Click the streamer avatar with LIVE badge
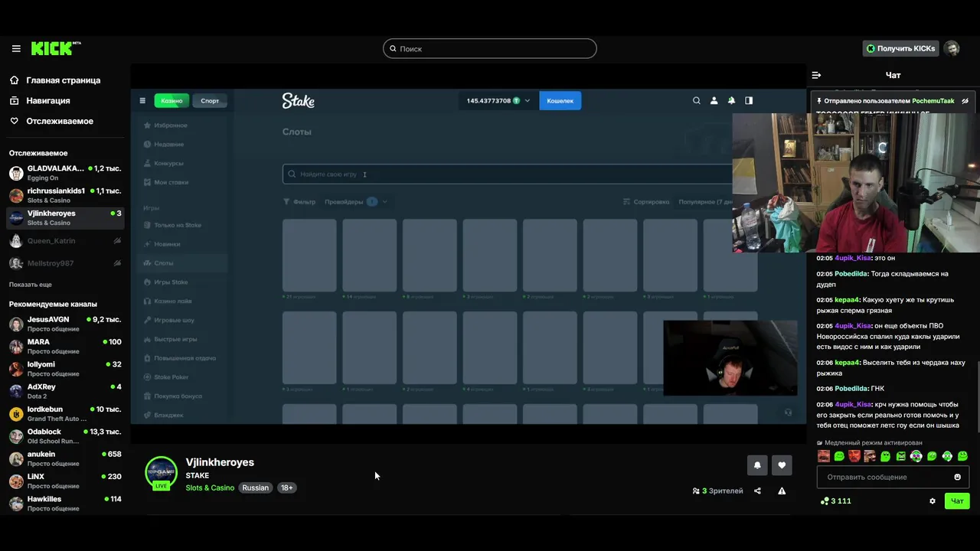This screenshot has height=551, width=980. pos(161,472)
